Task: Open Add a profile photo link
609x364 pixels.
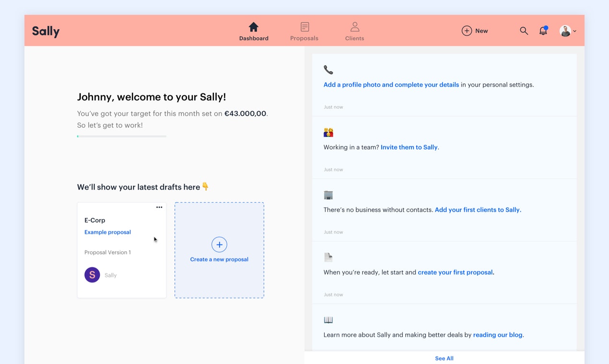Action: pos(391,85)
